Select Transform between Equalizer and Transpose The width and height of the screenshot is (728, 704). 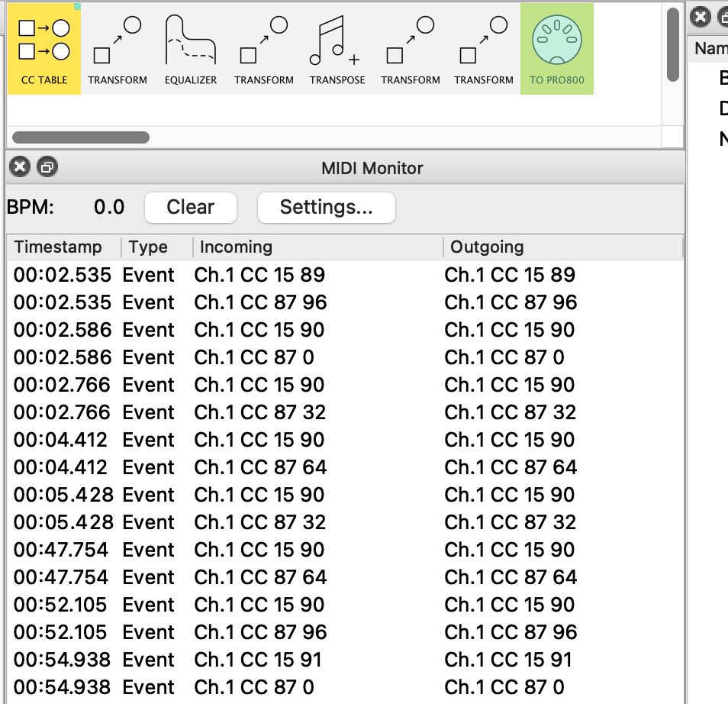click(x=264, y=49)
